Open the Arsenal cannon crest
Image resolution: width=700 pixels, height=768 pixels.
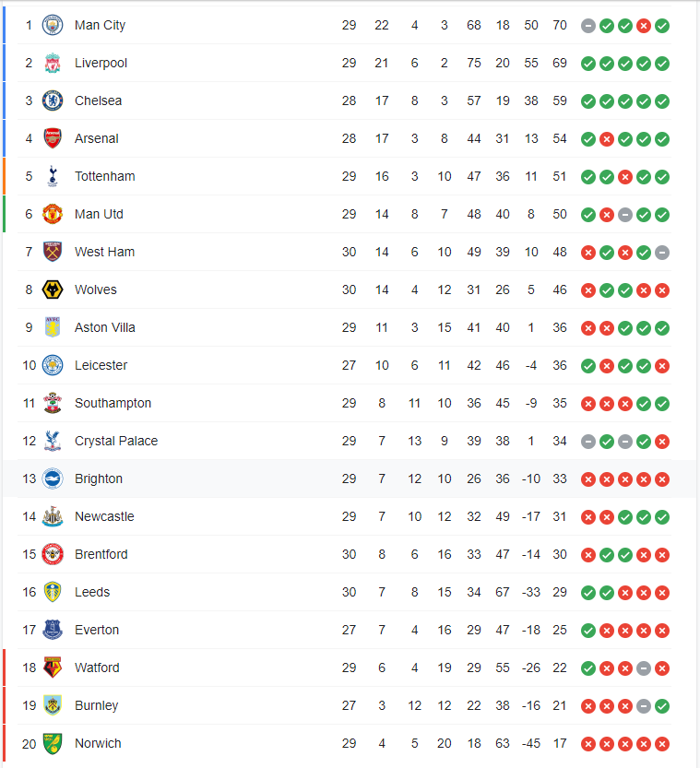[x=53, y=138]
